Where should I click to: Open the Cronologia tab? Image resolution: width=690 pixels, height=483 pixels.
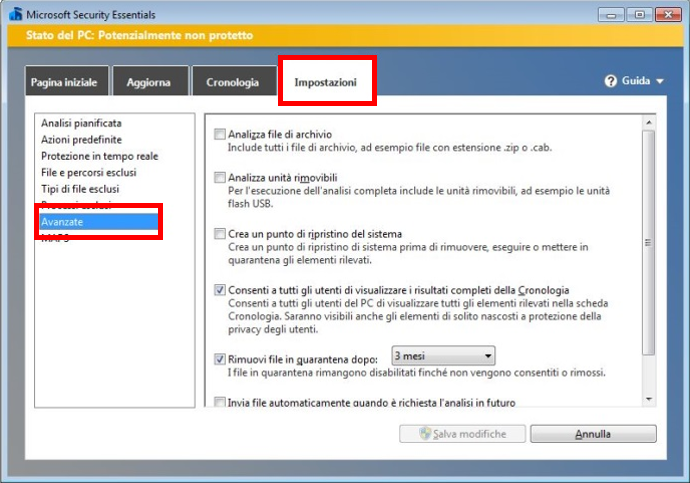[x=233, y=81]
